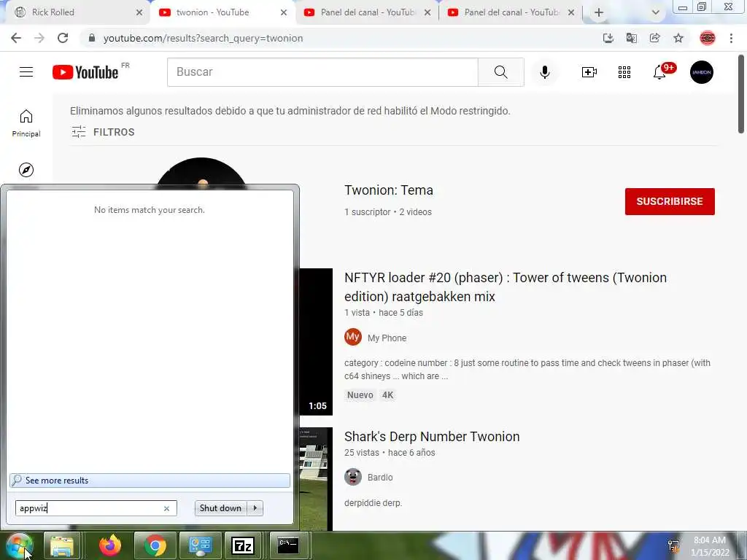Click the network tray icon
Screen dimensions: 747x560
[673, 545]
